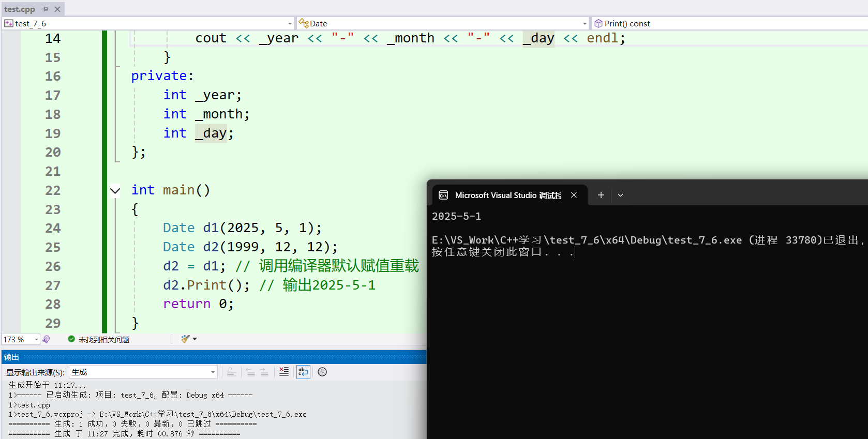Click the 按任意键关闭此窗口 prompt in console
The height and width of the screenshot is (439, 868).
pyautogui.click(x=503, y=252)
